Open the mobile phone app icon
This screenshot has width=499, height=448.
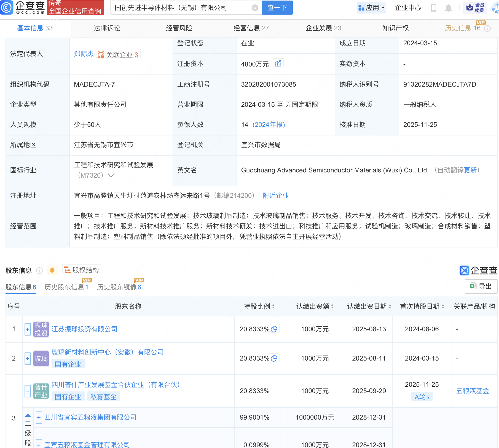pos(433,8)
